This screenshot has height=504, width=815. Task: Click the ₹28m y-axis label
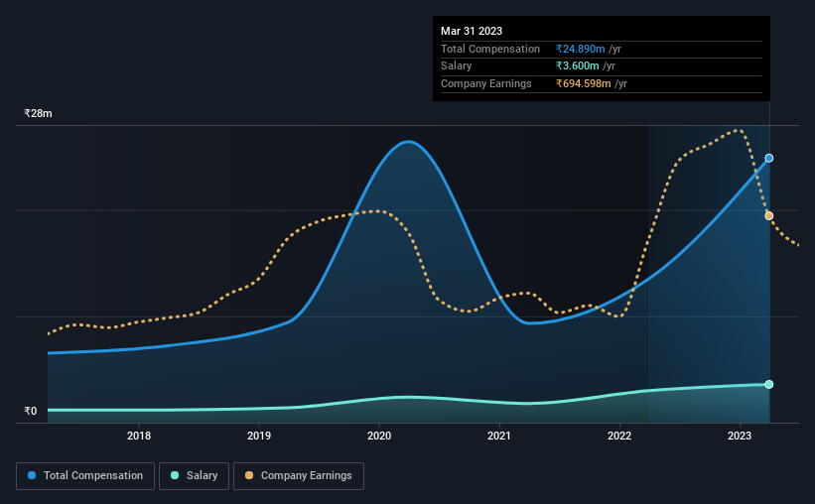[38, 113]
